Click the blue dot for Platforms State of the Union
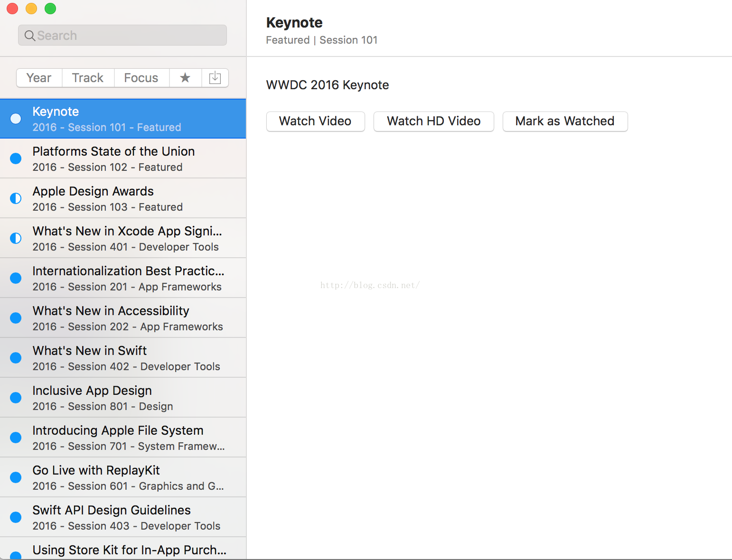732x560 pixels. point(16,159)
